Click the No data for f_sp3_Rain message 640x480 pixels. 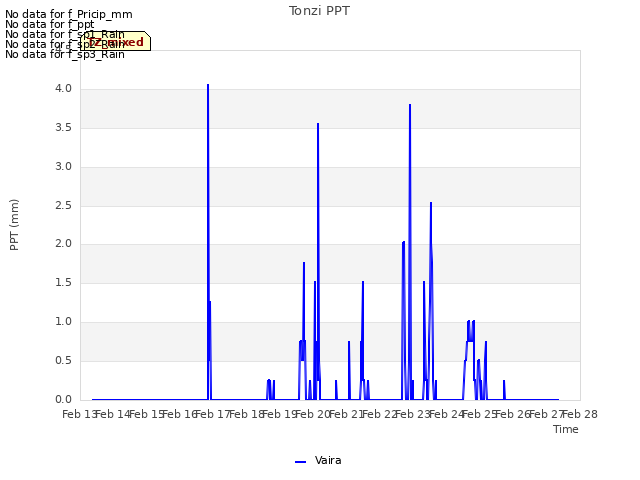point(64,54)
